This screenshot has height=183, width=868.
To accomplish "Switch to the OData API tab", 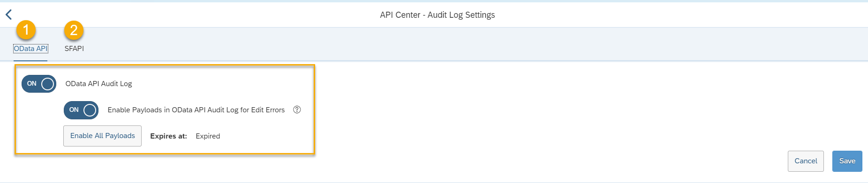I will (30, 49).
